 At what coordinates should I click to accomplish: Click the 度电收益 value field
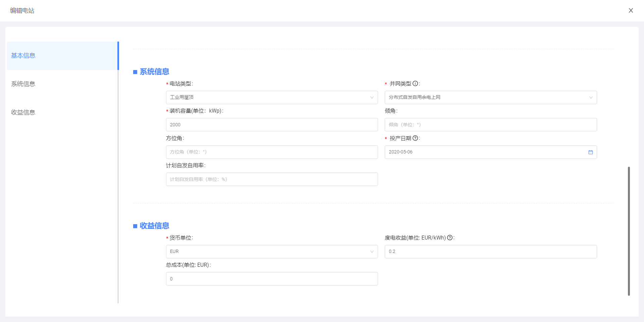pyautogui.click(x=490, y=252)
